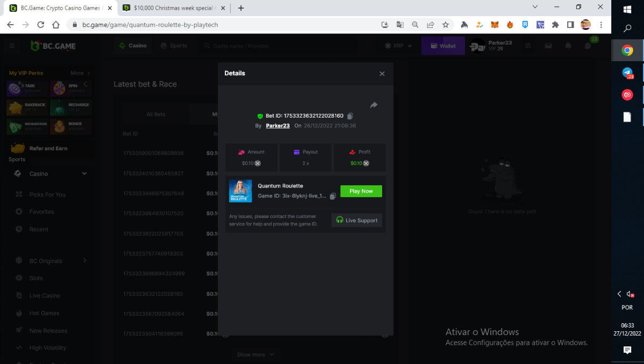The height and width of the screenshot is (364, 644).
Task: Click the share arrow icon in Details
Action: (374, 105)
